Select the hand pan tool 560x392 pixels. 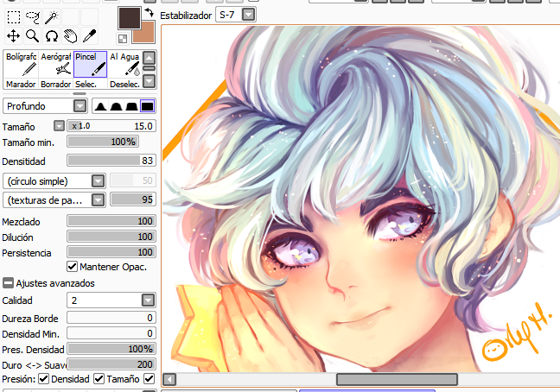click(x=71, y=36)
